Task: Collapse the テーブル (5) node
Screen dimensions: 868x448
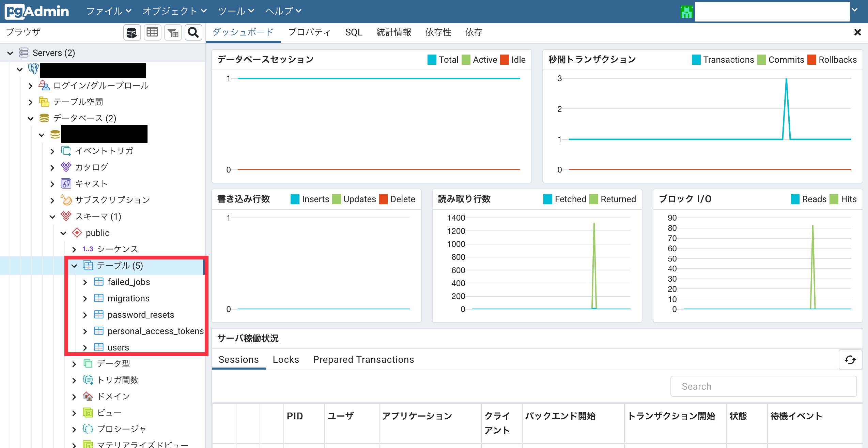Action: pyautogui.click(x=74, y=266)
